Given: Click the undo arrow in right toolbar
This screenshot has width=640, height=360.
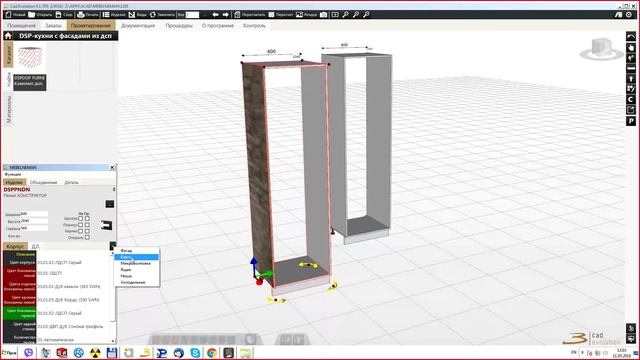Looking at the screenshot, I should tap(631, 37).
